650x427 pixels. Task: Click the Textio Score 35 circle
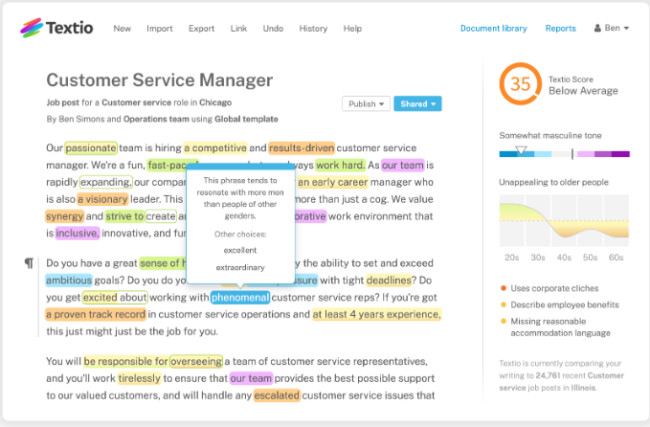pyautogui.click(x=520, y=84)
